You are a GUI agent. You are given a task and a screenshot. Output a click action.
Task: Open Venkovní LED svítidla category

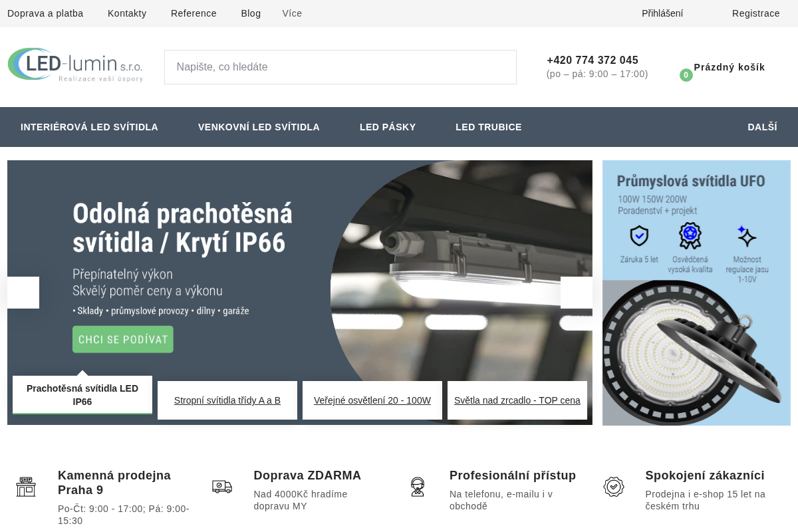pos(259,127)
